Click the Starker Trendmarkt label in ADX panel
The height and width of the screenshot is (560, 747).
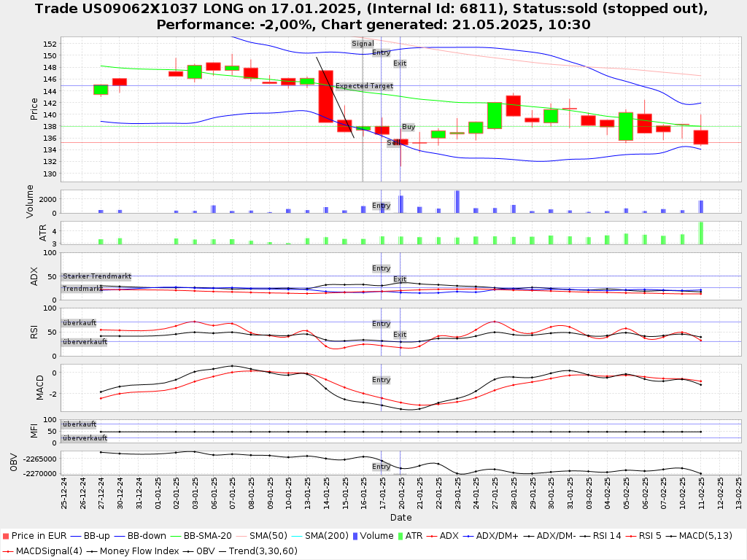click(96, 276)
